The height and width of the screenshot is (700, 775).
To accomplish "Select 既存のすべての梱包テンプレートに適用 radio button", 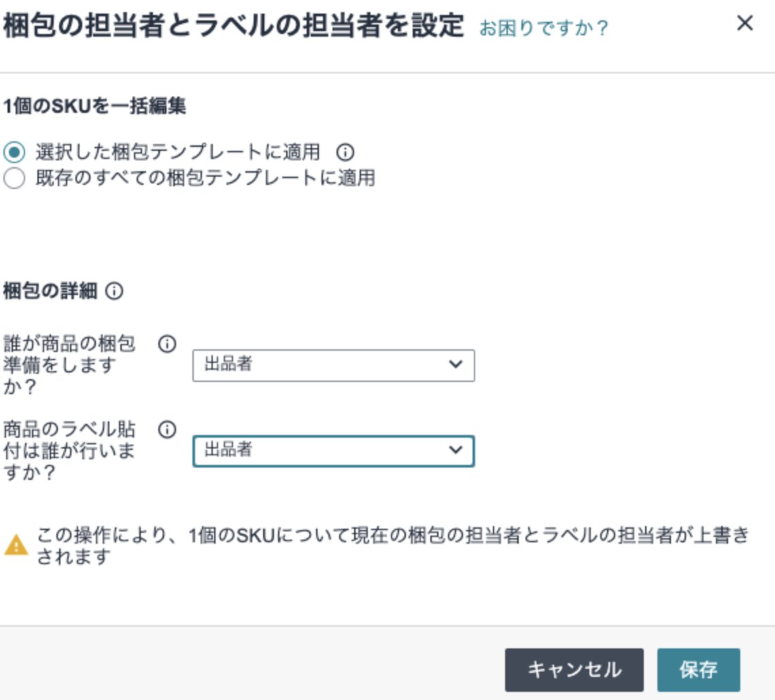I will click(x=14, y=178).
